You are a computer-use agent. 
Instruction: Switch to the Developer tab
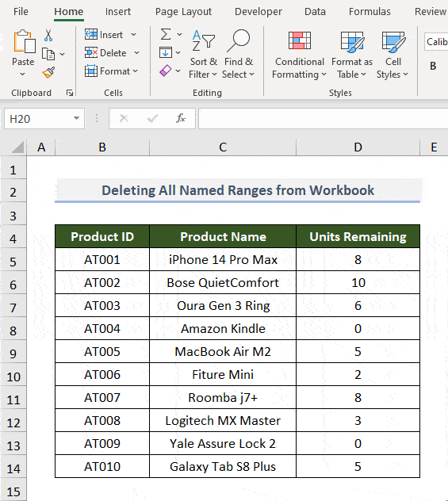[x=258, y=12]
